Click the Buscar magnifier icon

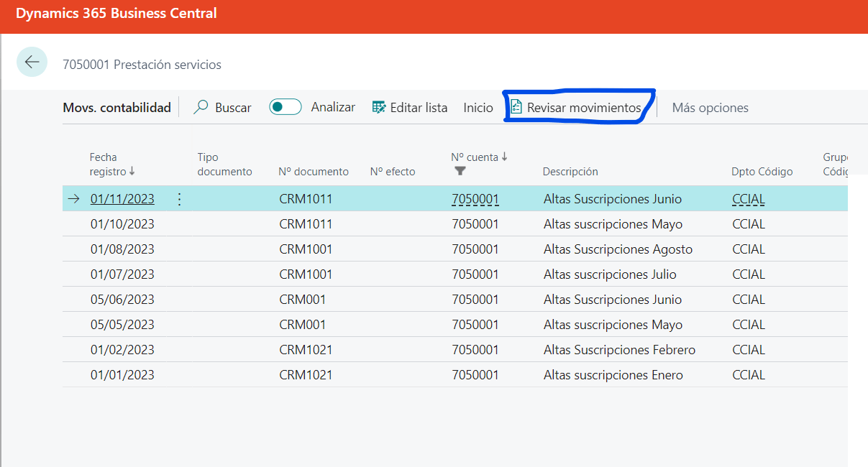click(x=201, y=107)
